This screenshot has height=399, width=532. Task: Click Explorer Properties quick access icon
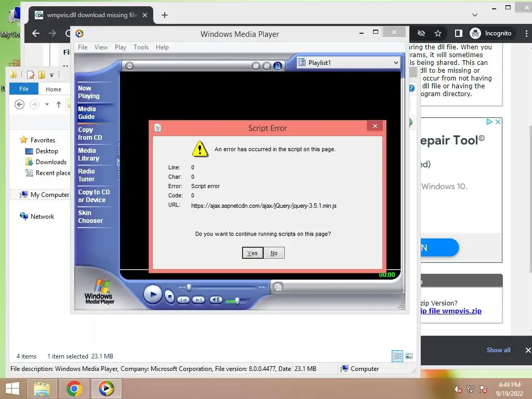(x=31, y=74)
